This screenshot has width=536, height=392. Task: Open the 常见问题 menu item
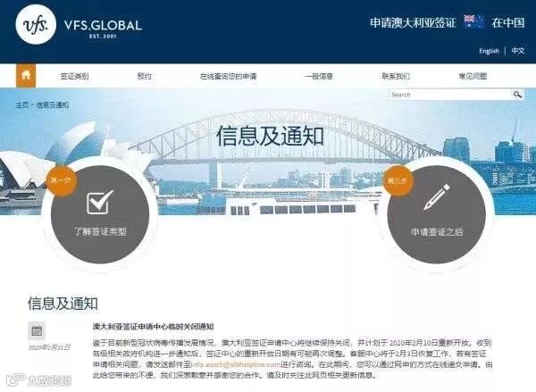(x=473, y=76)
